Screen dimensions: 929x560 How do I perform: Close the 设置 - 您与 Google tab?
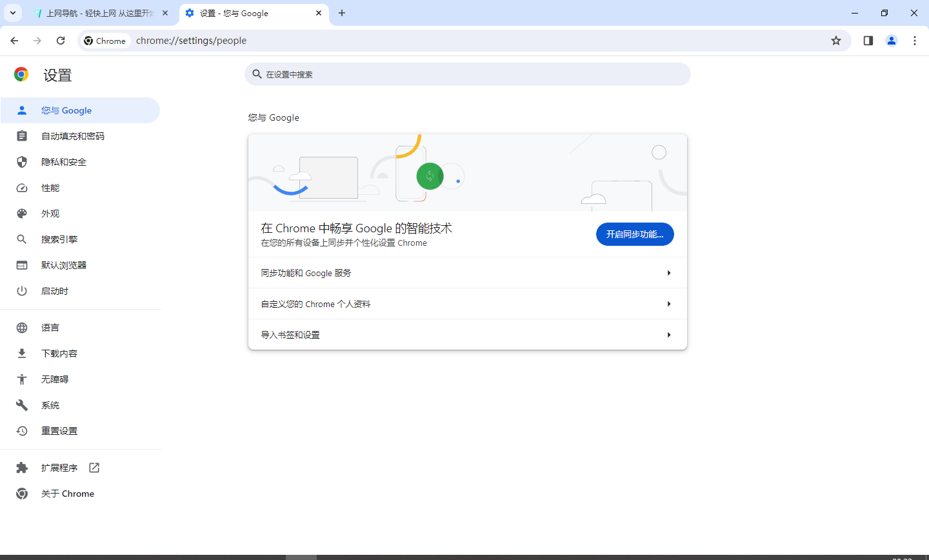tap(319, 13)
